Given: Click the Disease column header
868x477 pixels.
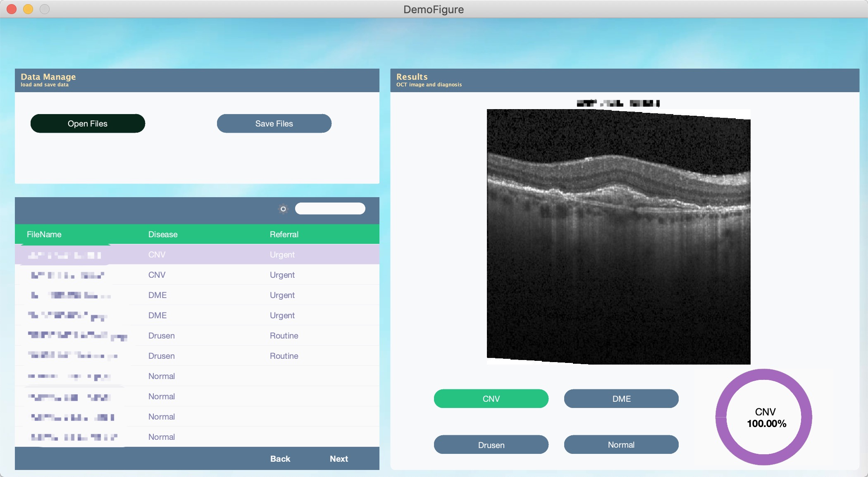Looking at the screenshot, I should (163, 234).
